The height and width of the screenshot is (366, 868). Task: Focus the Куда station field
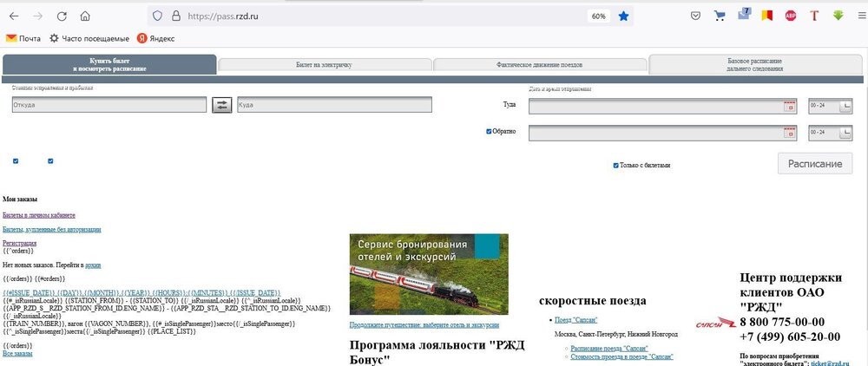click(x=334, y=104)
